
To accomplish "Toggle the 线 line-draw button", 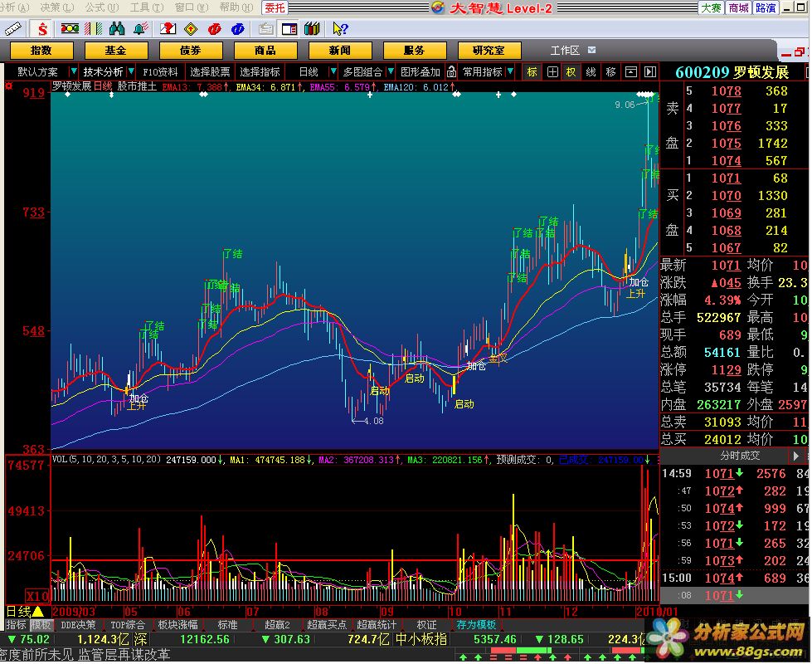I will point(591,72).
